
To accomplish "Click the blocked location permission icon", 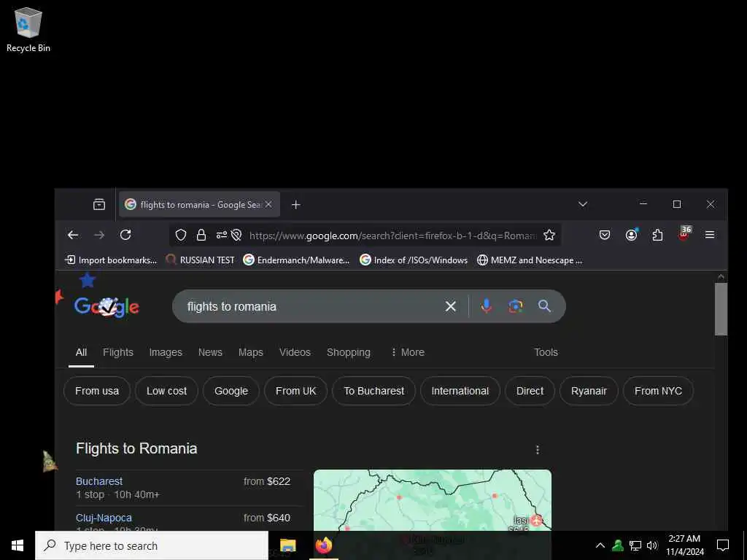I will pos(236,236).
